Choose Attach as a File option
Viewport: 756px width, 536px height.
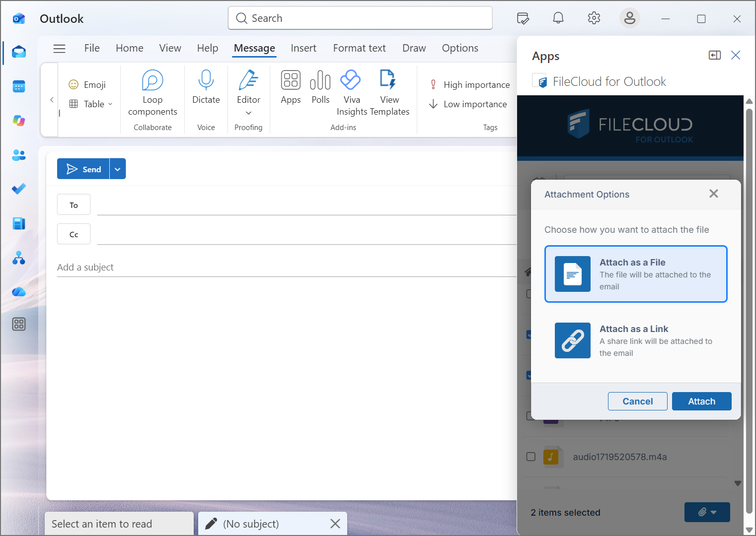tap(636, 274)
